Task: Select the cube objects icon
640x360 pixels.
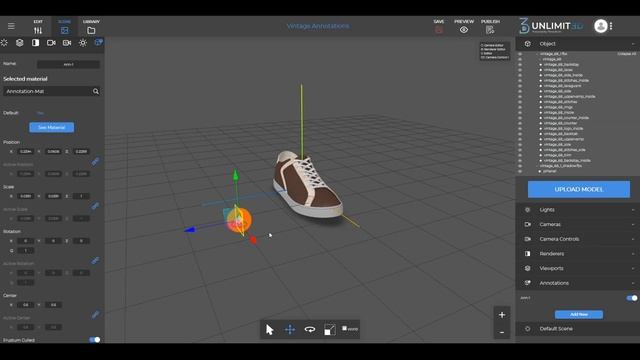Action: click(20, 42)
